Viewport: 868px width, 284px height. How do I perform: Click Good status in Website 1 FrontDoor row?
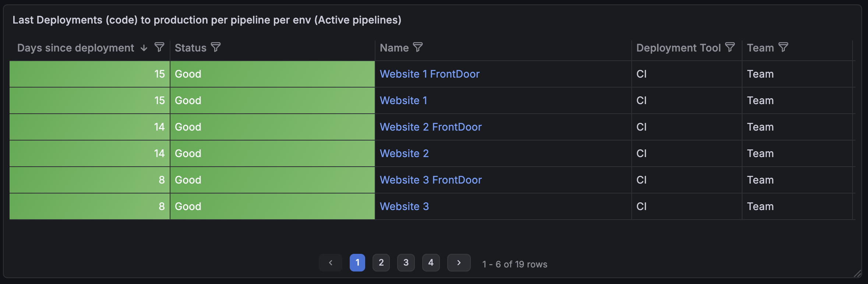272,74
